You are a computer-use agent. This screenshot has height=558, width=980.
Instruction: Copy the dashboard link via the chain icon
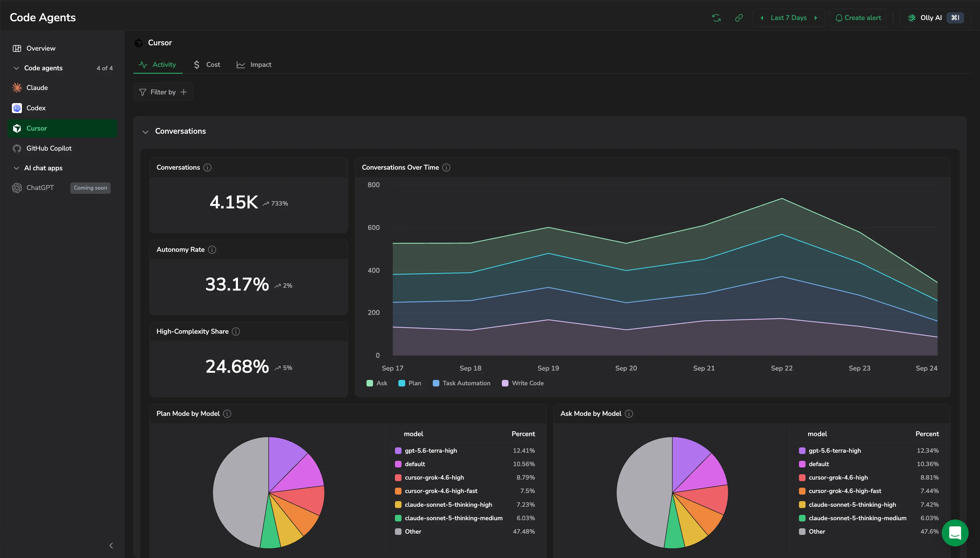click(x=739, y=17)
